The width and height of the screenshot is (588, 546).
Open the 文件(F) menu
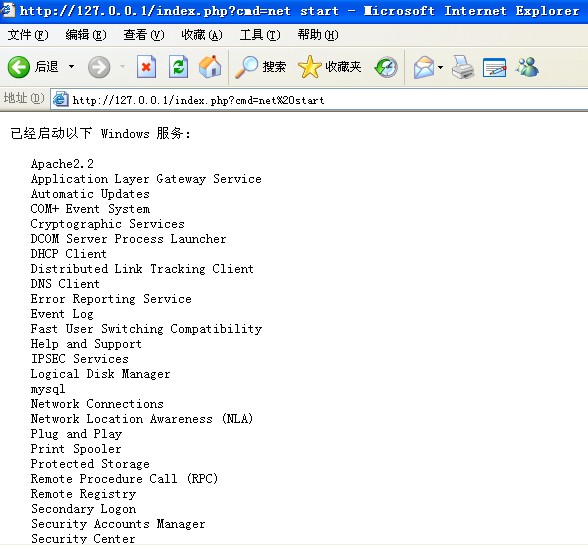point(28,35)
